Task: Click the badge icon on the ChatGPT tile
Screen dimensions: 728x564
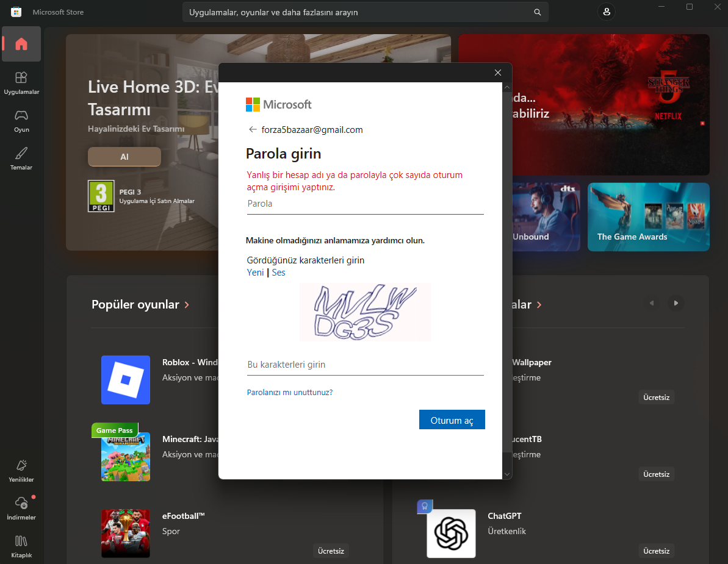Action: (x=425, y=507)
